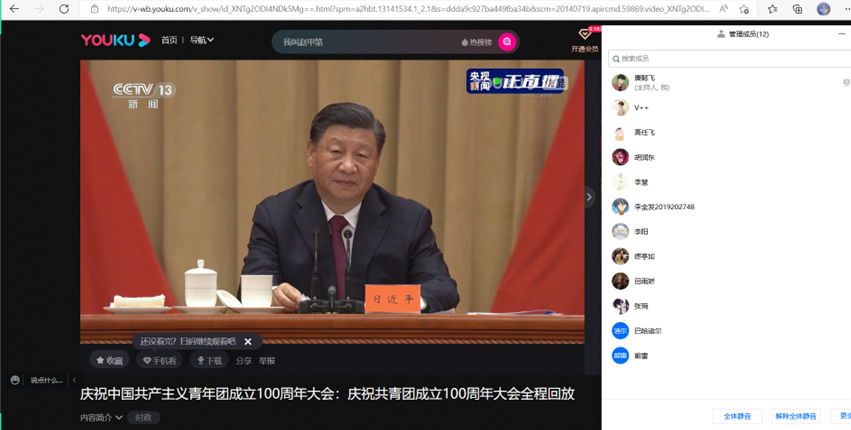Image resolution: width=851 pixels, height=430 pixels.
Task: Open browser favorites list icon
Action: (772, 9)
